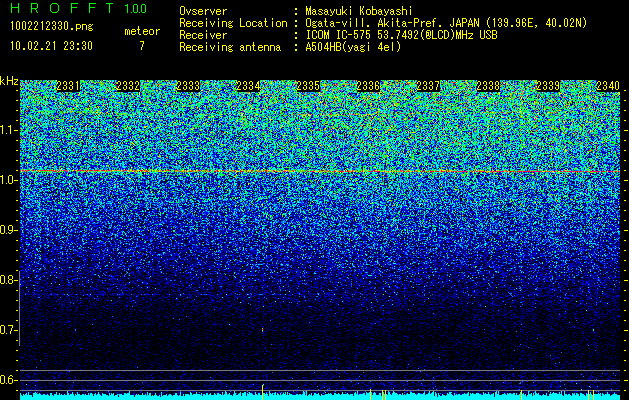
Task: Click the ICOM IC-575 receiver text
Action: pos(401,35)
